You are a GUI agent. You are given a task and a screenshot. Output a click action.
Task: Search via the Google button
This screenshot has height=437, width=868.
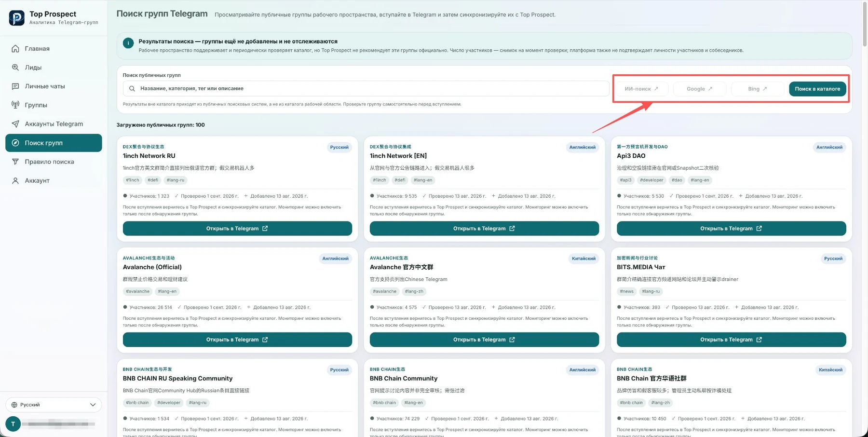pyautogui.click(x=700, y=89)
